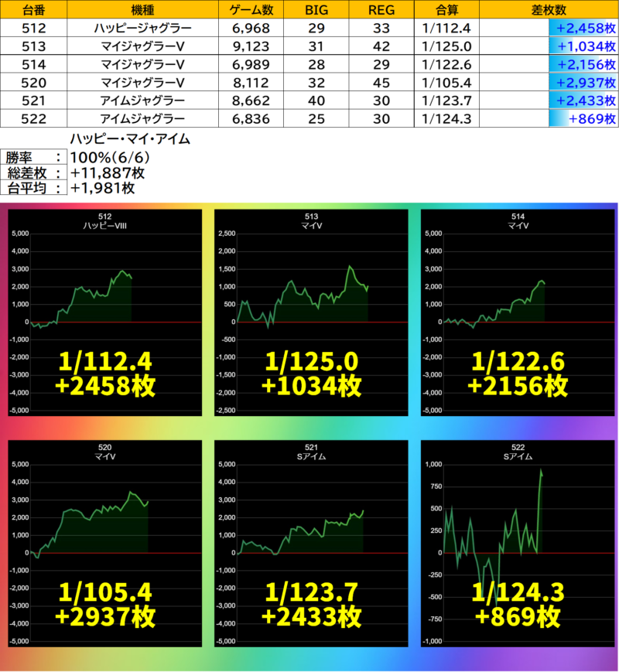Click the ゲーム数 column header

[251, 9]
